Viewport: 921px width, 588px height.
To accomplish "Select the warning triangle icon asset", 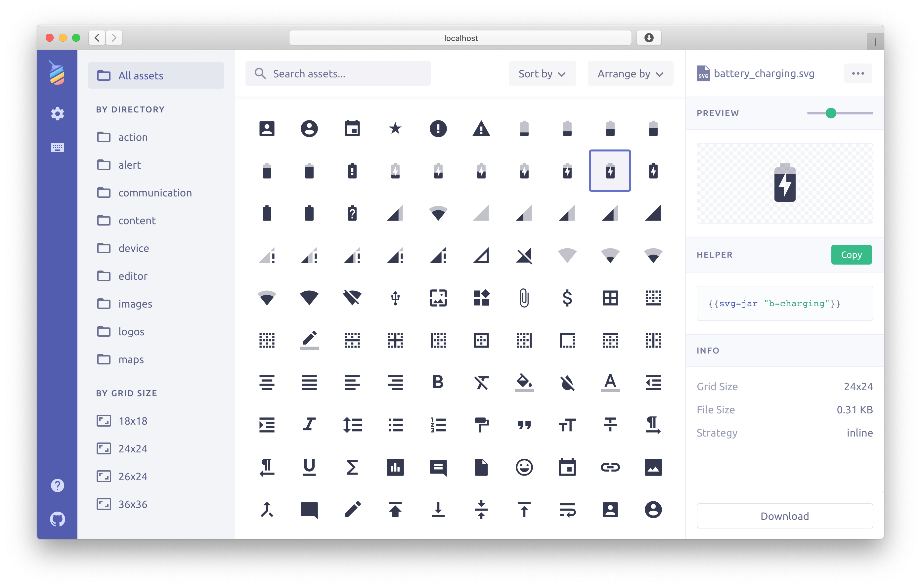I will pyautogui.click(x=481, y=128).
